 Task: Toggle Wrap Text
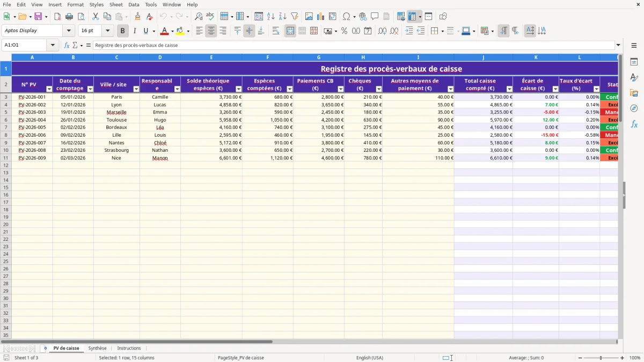275,31
